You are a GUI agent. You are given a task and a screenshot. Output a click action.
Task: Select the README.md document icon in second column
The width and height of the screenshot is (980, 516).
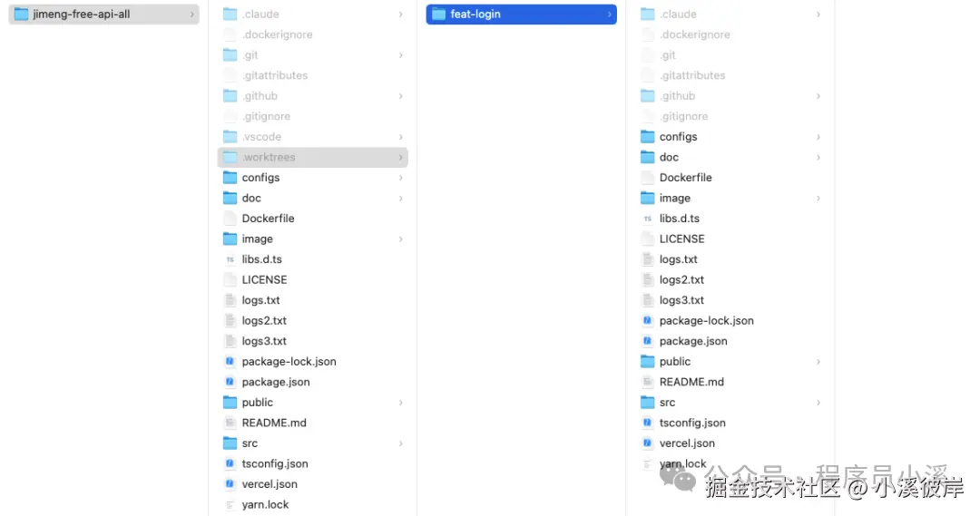coord(230,423)
